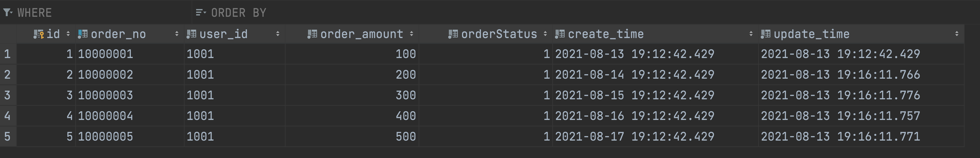Screen dimensions: 980x158
Task: Click the order_no column icon
Action: click(83, 35)
